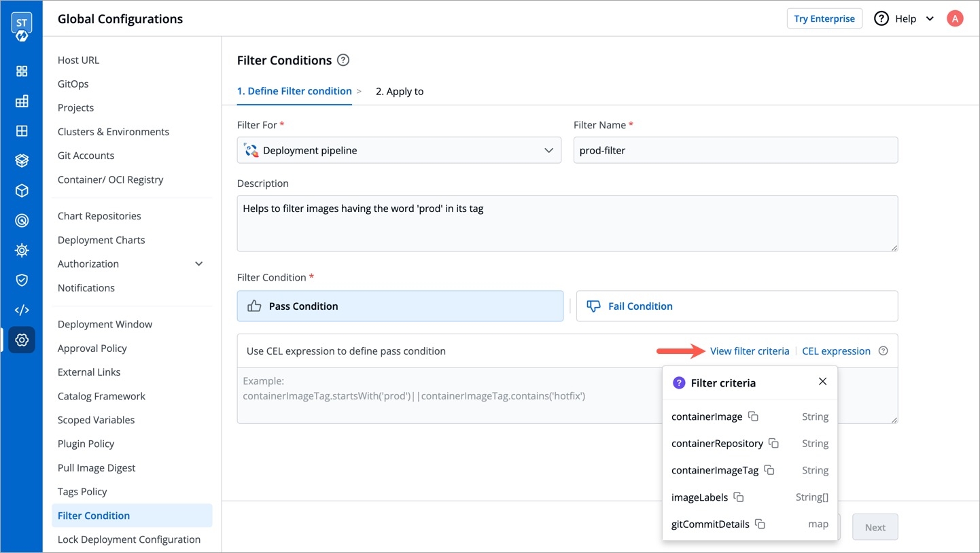Click into the Filter Name input field

tap(735, 150)
